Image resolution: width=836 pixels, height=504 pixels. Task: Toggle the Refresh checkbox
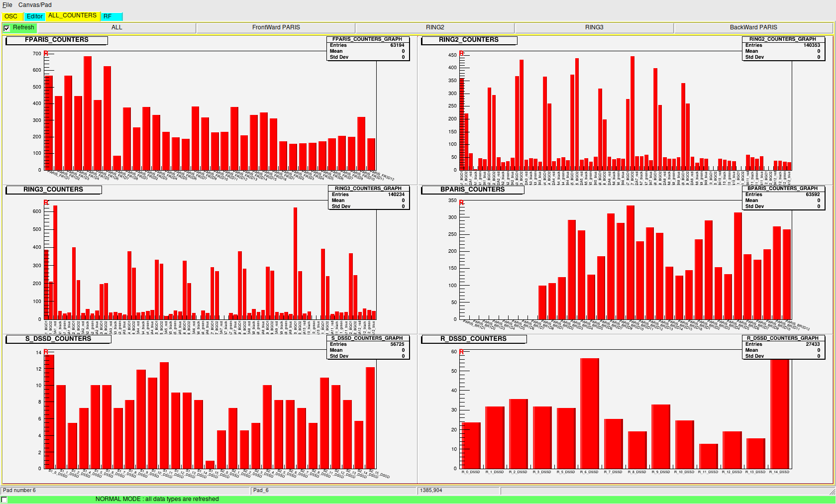[6, 28]
